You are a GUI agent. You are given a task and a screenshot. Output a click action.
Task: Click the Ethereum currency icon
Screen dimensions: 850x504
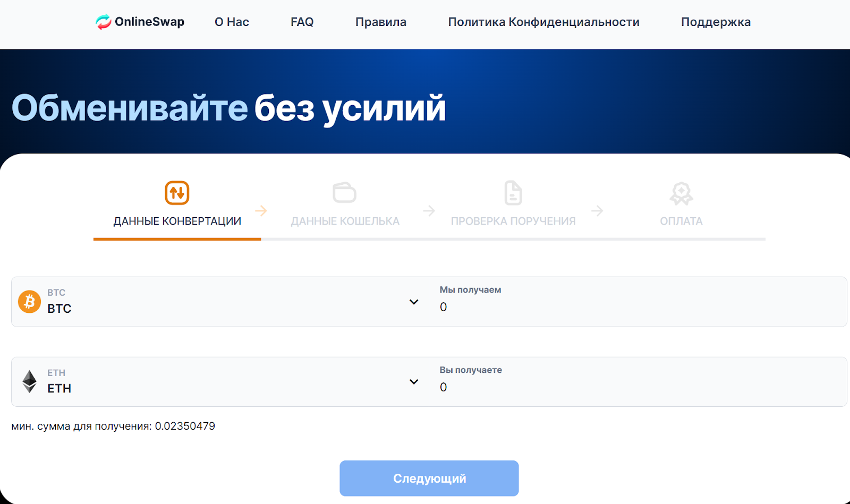[29, 381]
